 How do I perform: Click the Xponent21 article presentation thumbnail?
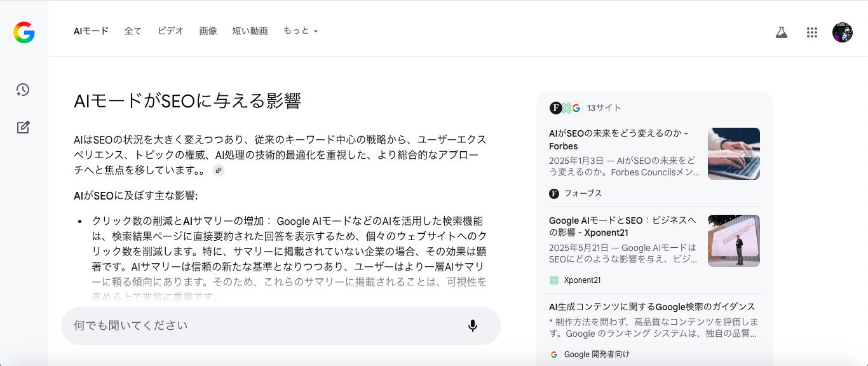pos(734,241)
